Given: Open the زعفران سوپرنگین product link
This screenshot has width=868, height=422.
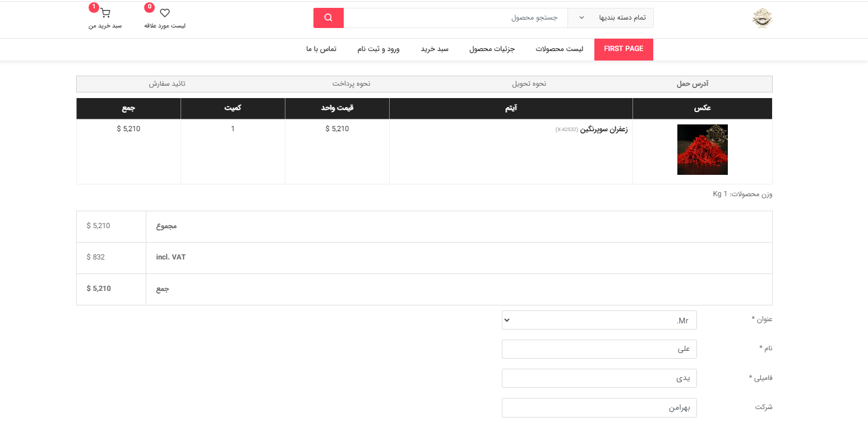Looking at the screenshot, I should [603, 129].
